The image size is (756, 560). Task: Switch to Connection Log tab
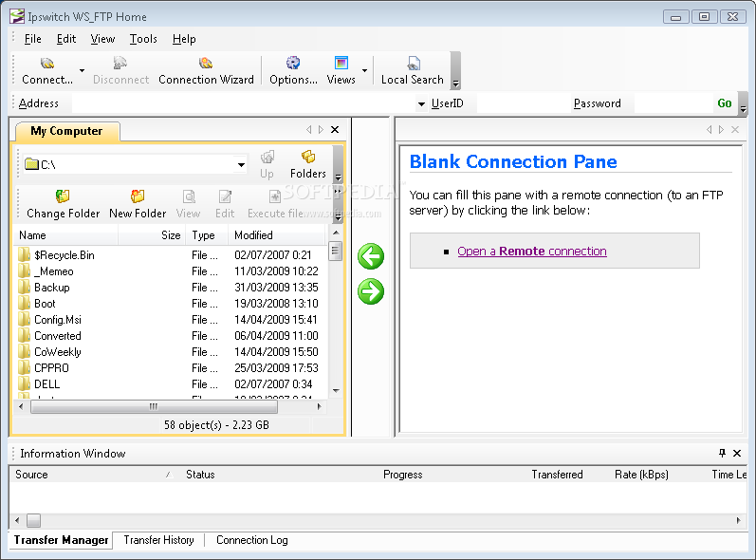(x=252, y=540)
